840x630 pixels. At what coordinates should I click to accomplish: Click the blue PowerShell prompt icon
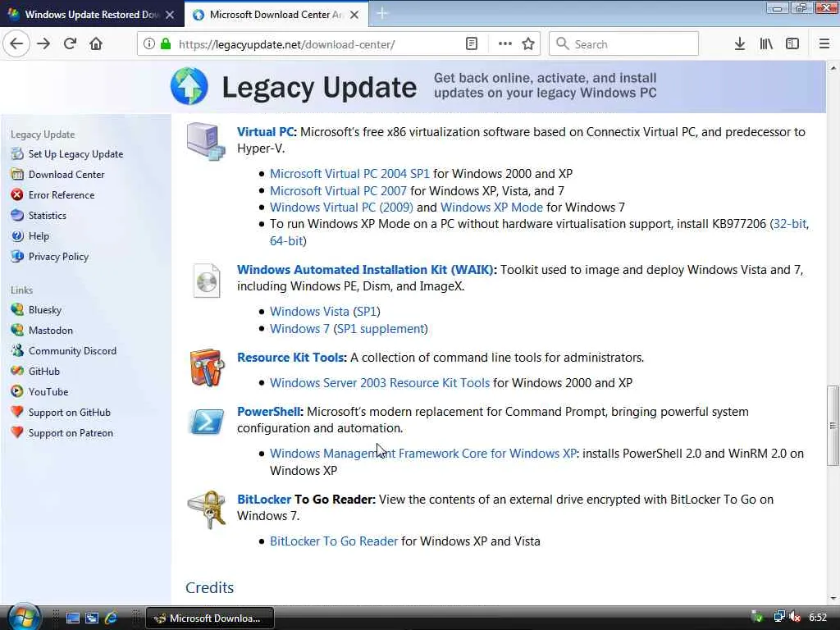point(207,422)
